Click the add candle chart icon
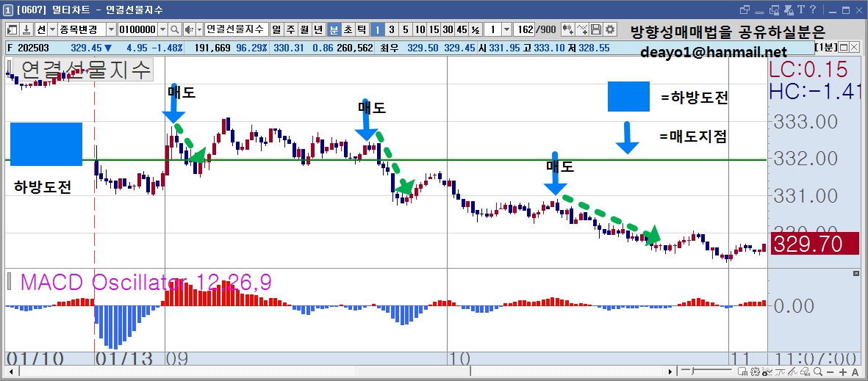The height and width of the screenshot is (381, 868). click(x=568, y=29)
